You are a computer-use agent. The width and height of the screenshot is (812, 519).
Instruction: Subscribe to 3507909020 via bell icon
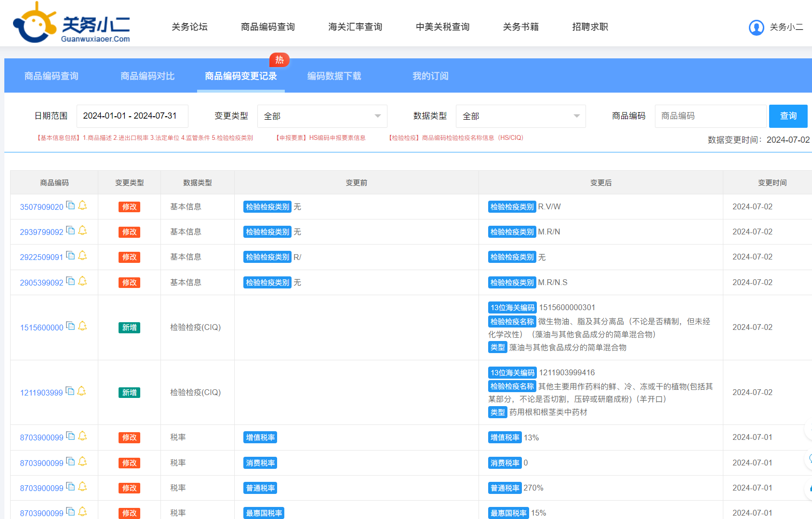(x=82, y=205)
